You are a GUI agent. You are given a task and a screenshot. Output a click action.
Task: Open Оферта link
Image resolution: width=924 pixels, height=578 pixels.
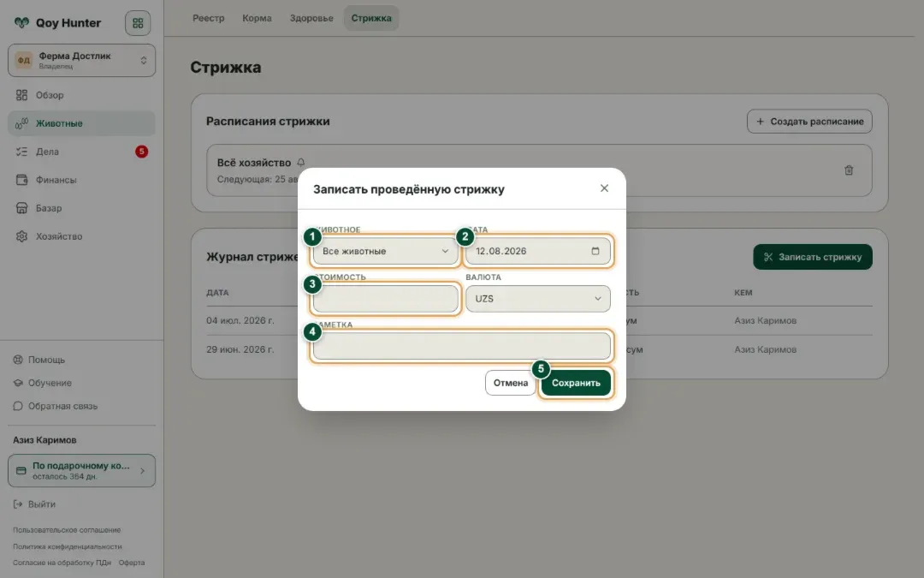[x=132, y=563]
